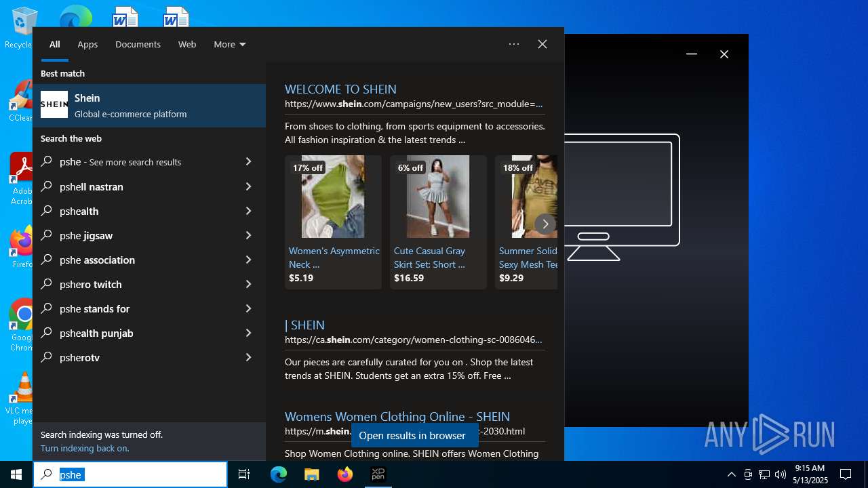Viewport: 868px width, 488px height.
Task: Open the XP-Pen app in the taskbar
Action: [378, 474]
